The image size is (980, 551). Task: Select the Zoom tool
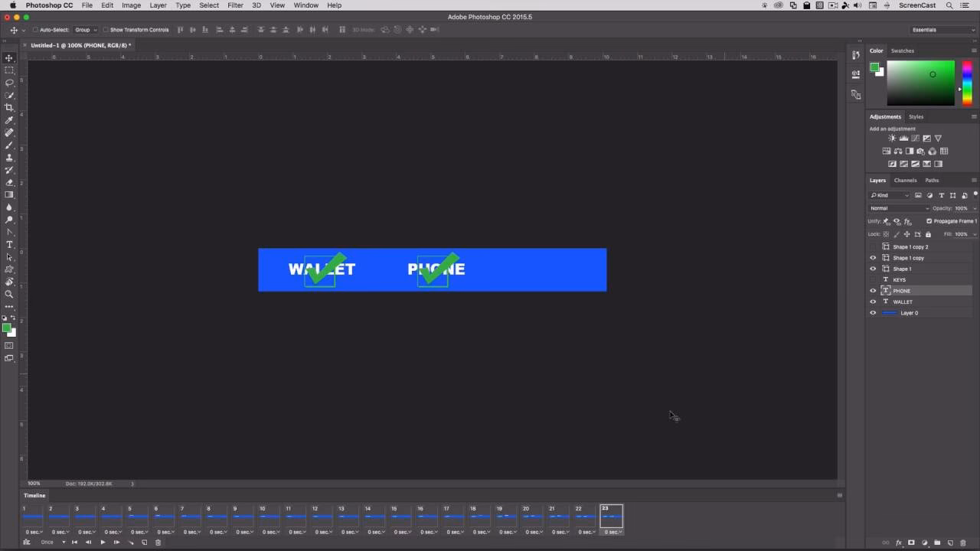coord(9,294)
